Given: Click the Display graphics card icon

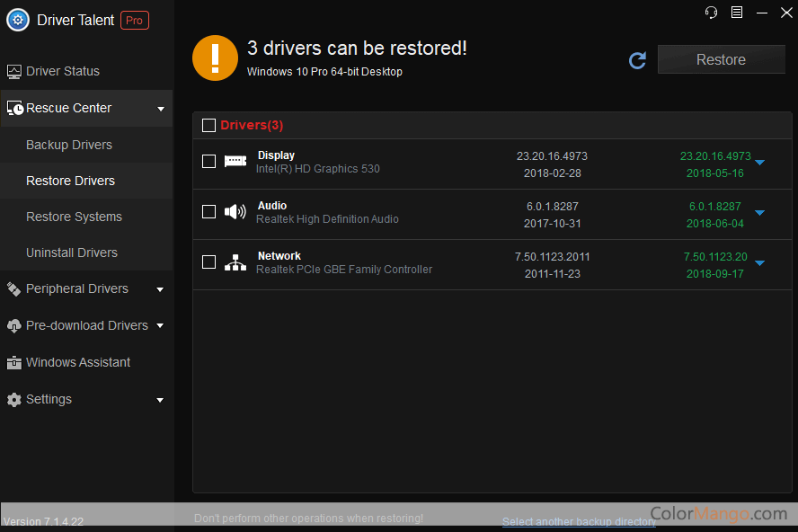Looking at the screenshot, I should click(235, 162).
